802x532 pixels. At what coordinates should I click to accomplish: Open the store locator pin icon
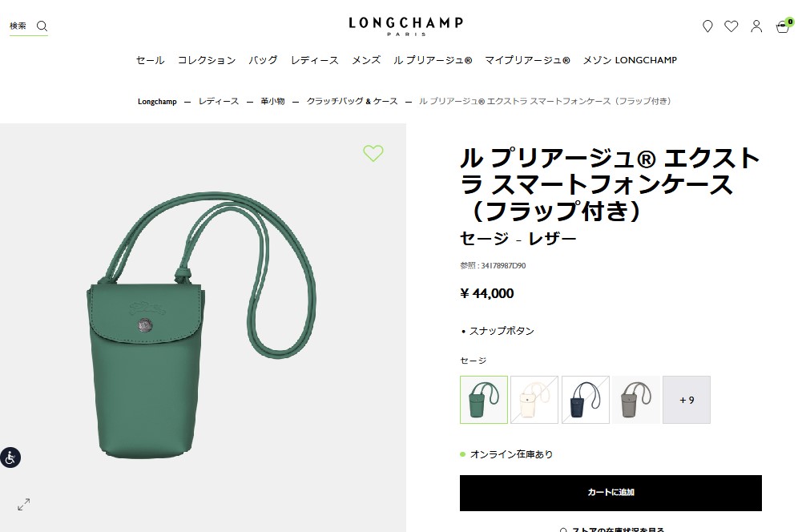coord(707,26)
